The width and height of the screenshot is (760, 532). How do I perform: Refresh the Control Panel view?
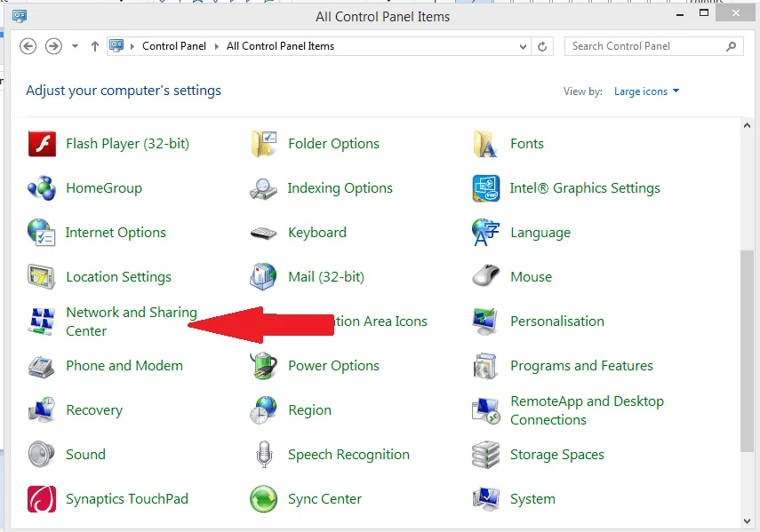(x=542, y=46)
